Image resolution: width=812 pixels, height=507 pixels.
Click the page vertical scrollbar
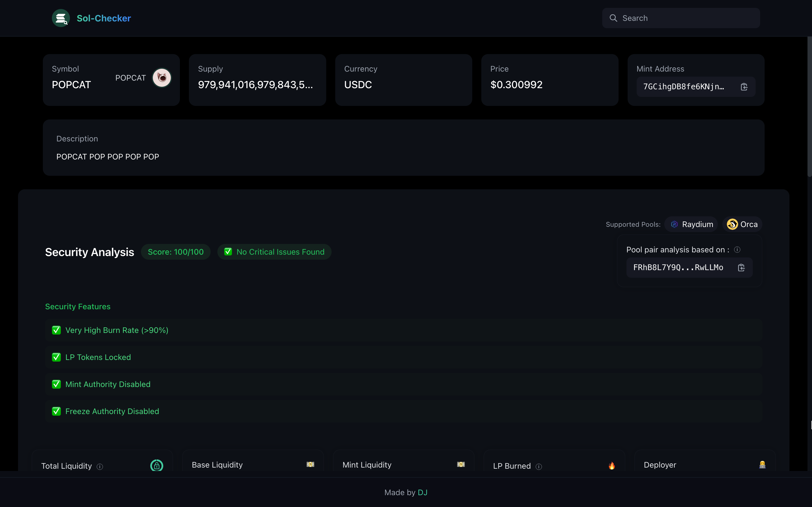coord(809,107)
